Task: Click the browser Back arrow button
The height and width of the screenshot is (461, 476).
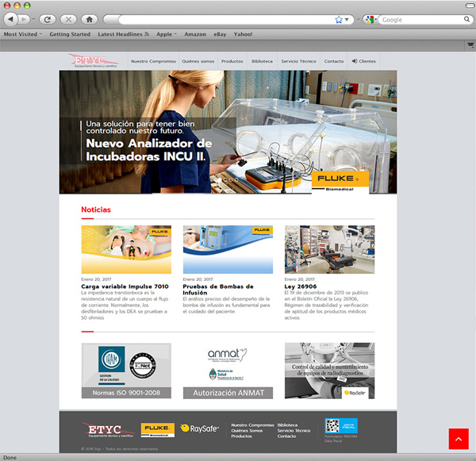Action: 11,19
